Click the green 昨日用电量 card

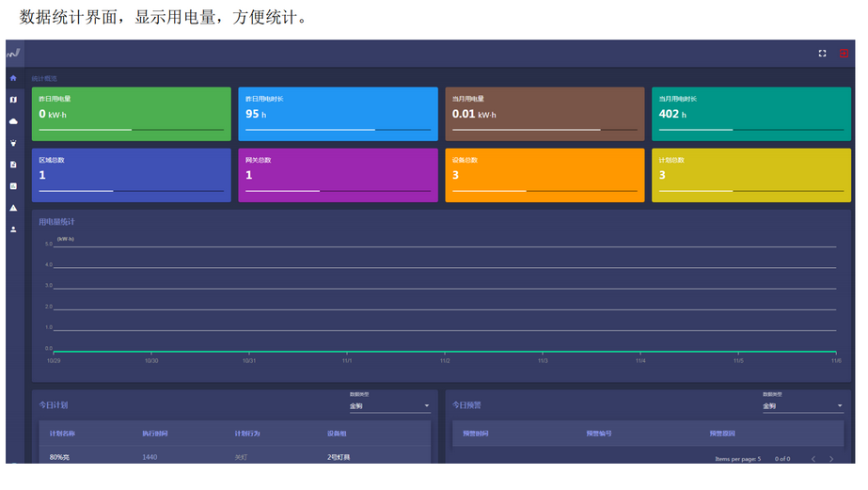pos(131,113)
